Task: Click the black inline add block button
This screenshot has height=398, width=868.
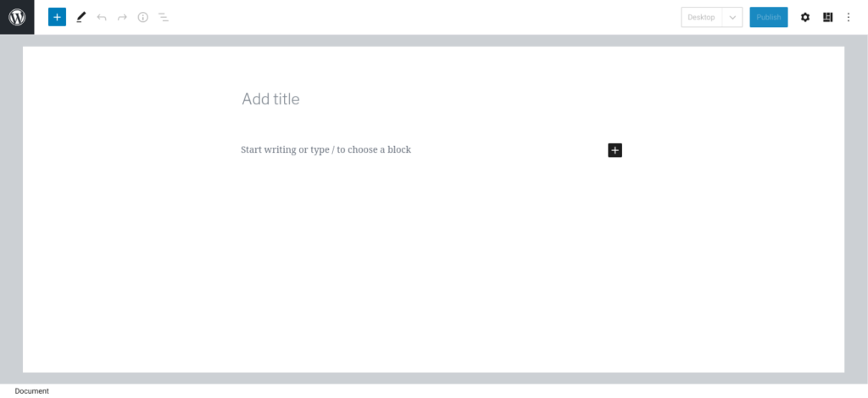Action: coord(615,150)
